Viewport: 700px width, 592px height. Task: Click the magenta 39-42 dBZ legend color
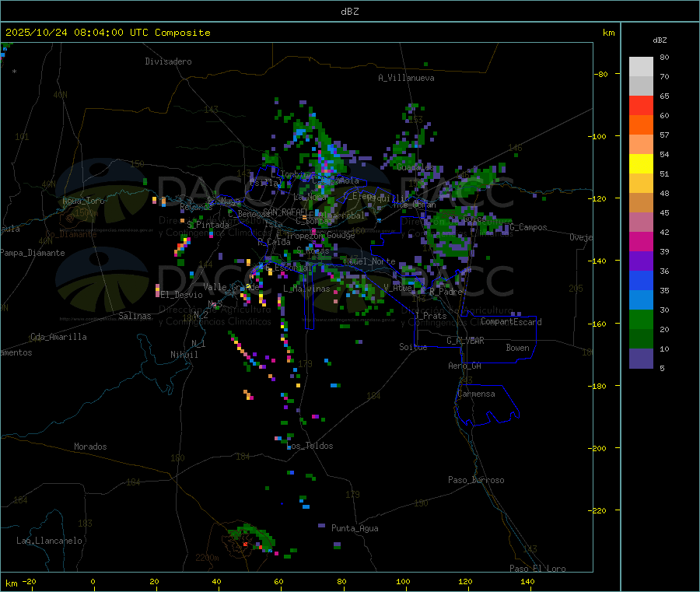pyautogui.click(x=641, y=241)
